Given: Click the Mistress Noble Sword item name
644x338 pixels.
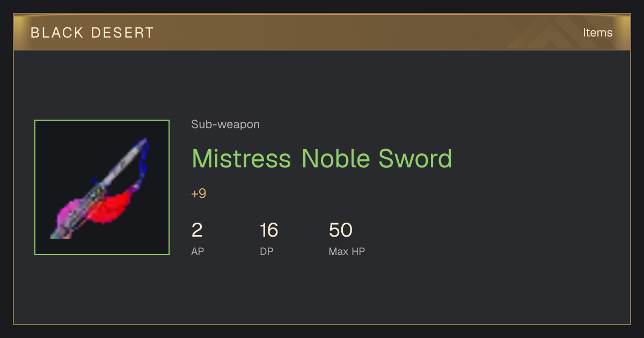Looking at the screenshot, I should 322,159.
